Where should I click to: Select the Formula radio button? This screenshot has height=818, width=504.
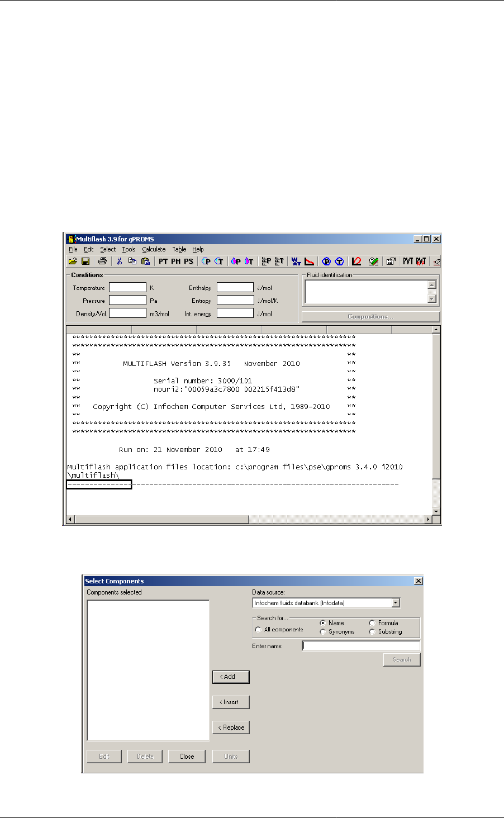point(372,623)
